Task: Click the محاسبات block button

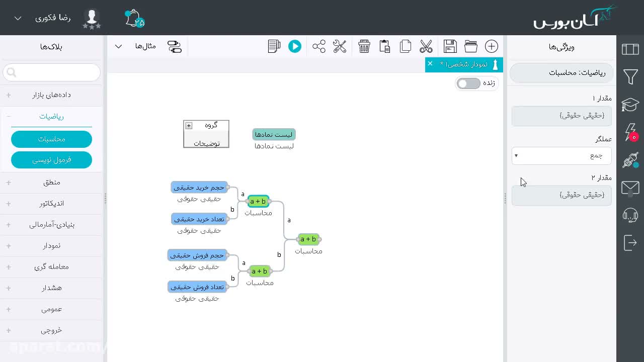Action: [51, 139]
